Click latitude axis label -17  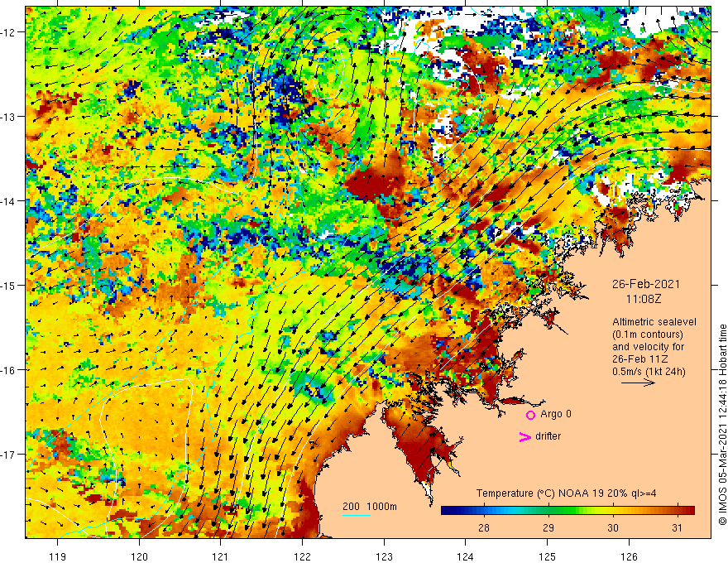click(8, 455)
